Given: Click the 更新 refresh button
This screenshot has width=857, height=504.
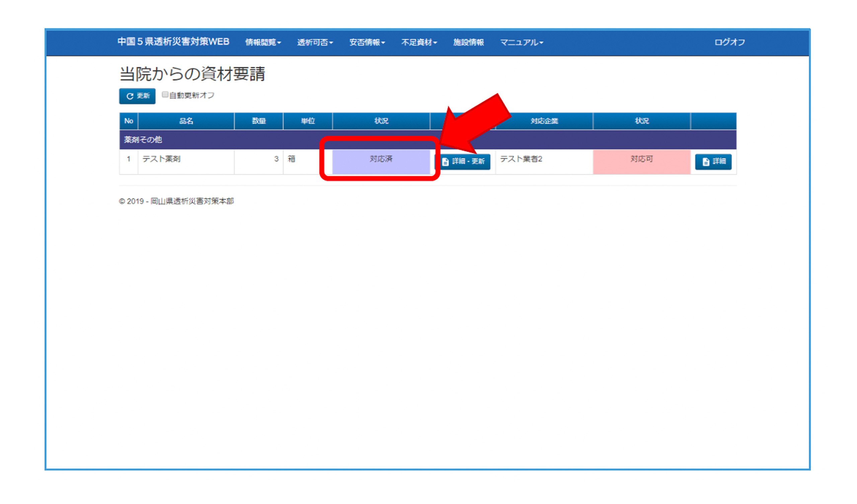Looking at the screenshot, I should coord(137,96).
